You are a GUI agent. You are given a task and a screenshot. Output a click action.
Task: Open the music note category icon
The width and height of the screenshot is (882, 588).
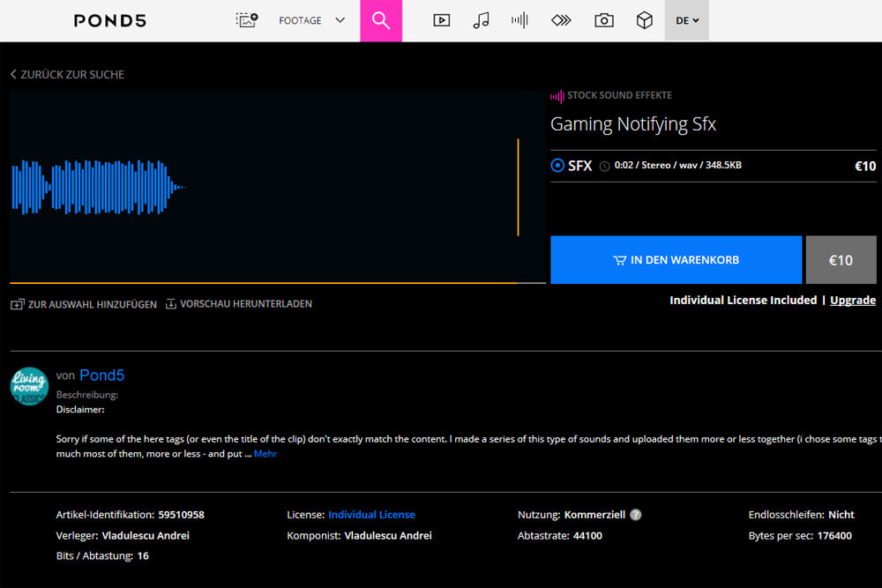[x=481, y=20]
